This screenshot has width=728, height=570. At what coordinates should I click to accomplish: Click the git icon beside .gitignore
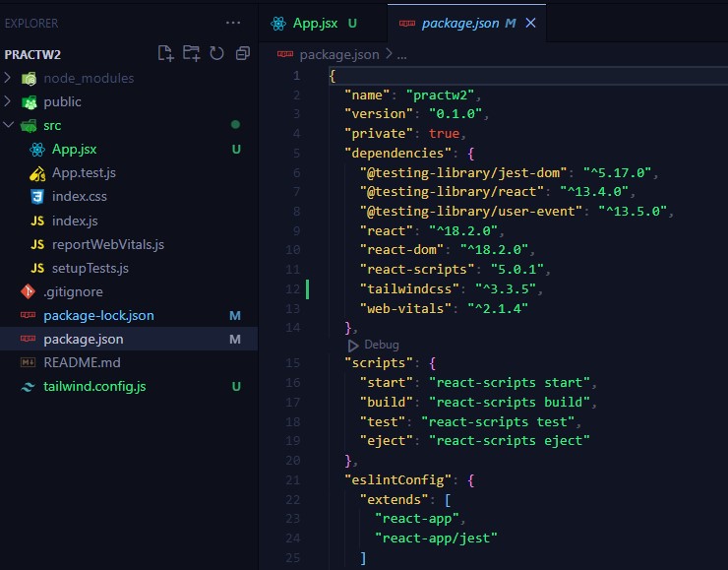tap(29, 291)
